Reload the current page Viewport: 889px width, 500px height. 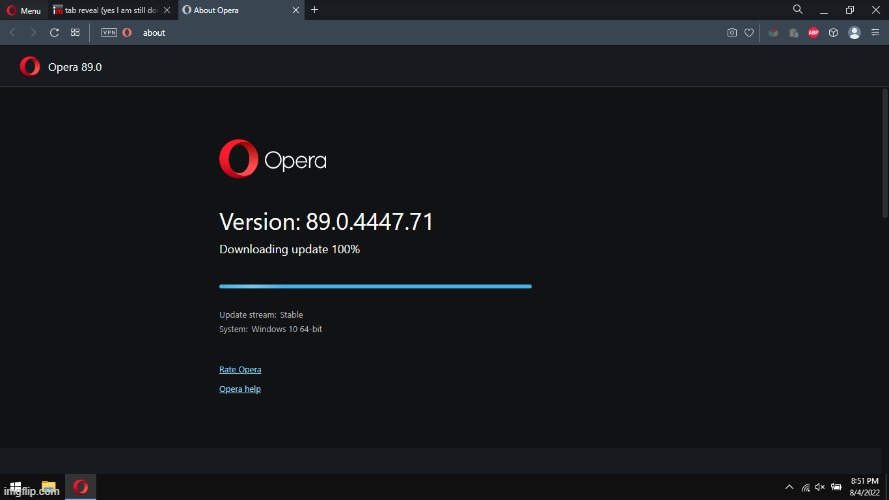pyautogui.click(x=54, y=33)
